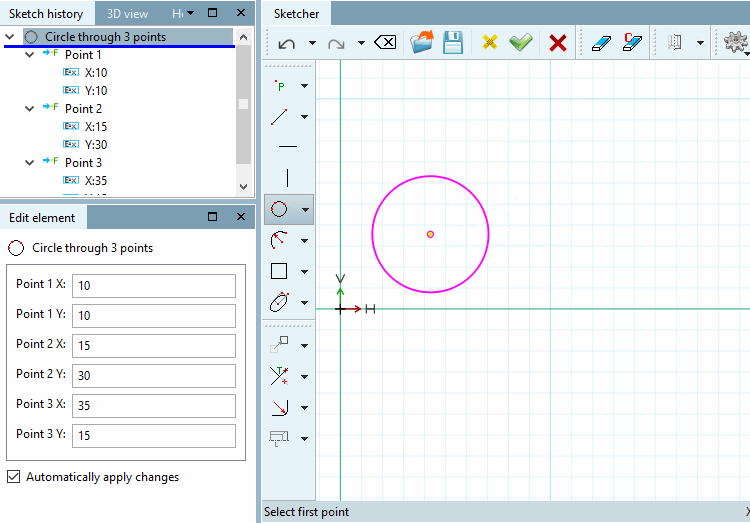Open sketch file with folder icon
Screen dimensions: 750x523
(422, 42)
